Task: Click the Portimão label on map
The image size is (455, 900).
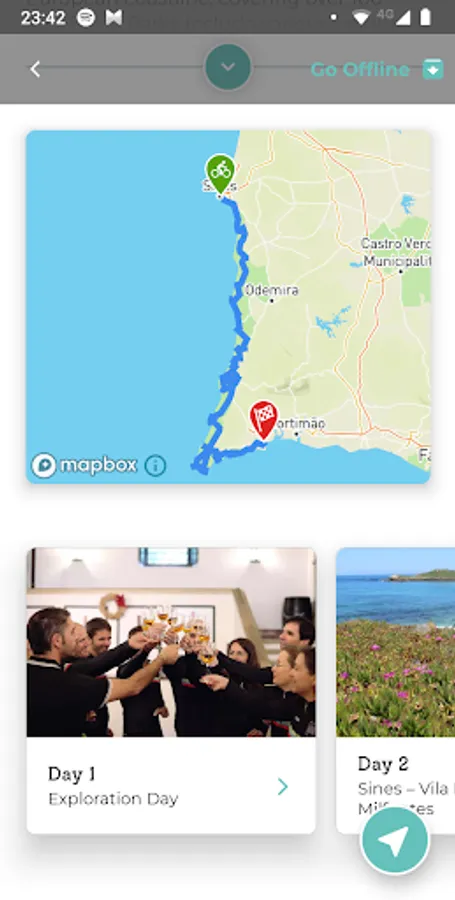Action: click(297, 424)
